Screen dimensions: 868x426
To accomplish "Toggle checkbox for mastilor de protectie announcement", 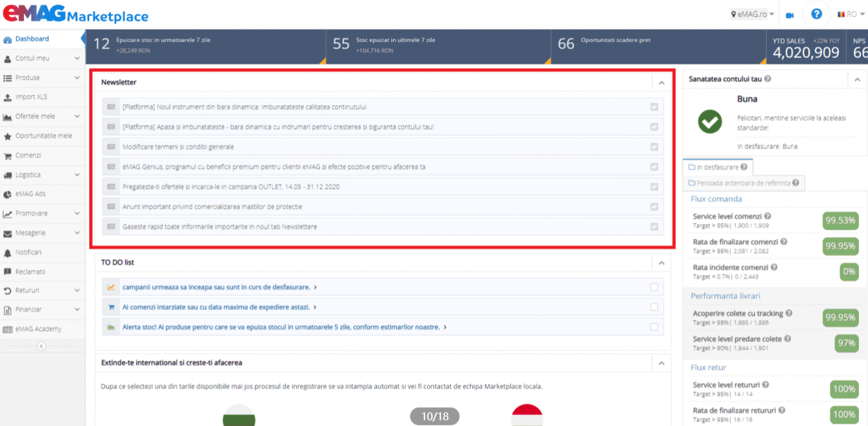I will click(654, 207).
